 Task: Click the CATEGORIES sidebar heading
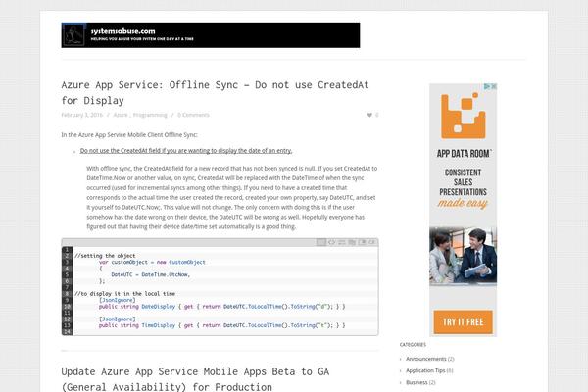(x=413, y=344)
